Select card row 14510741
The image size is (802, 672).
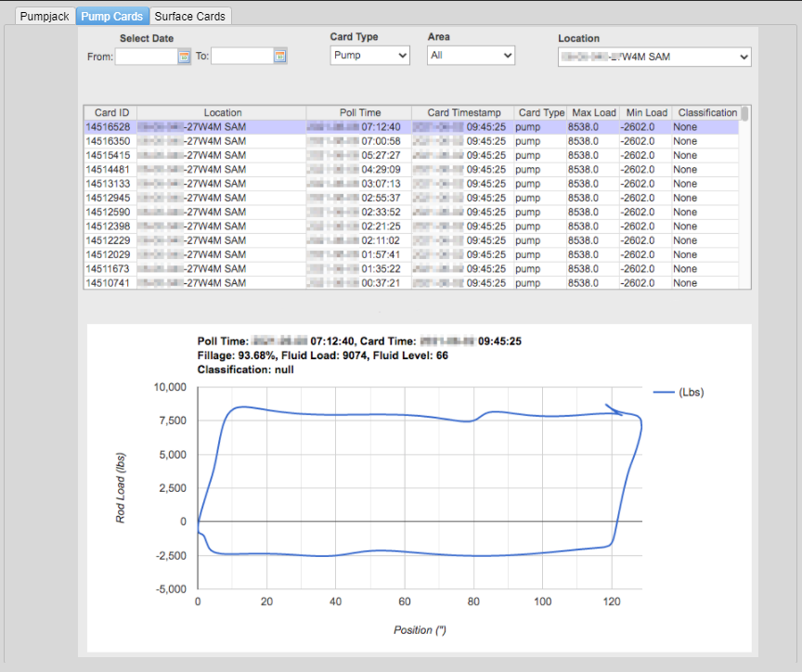tap(412, 283)
